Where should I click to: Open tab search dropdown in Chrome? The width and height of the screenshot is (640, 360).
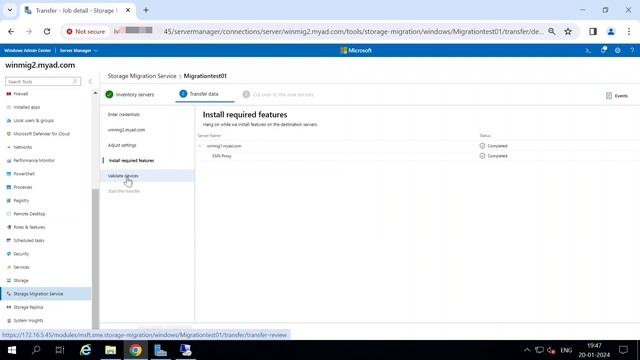point(10,10)
